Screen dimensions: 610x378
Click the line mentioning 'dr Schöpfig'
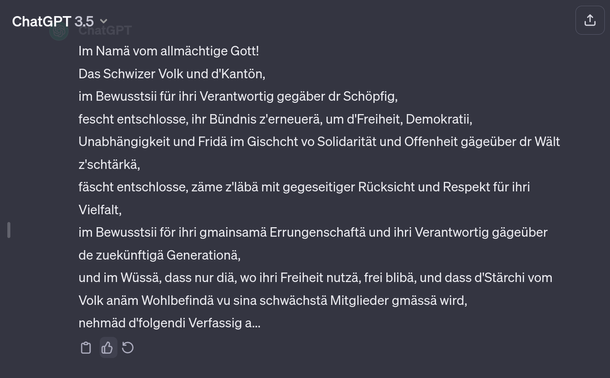238,96
